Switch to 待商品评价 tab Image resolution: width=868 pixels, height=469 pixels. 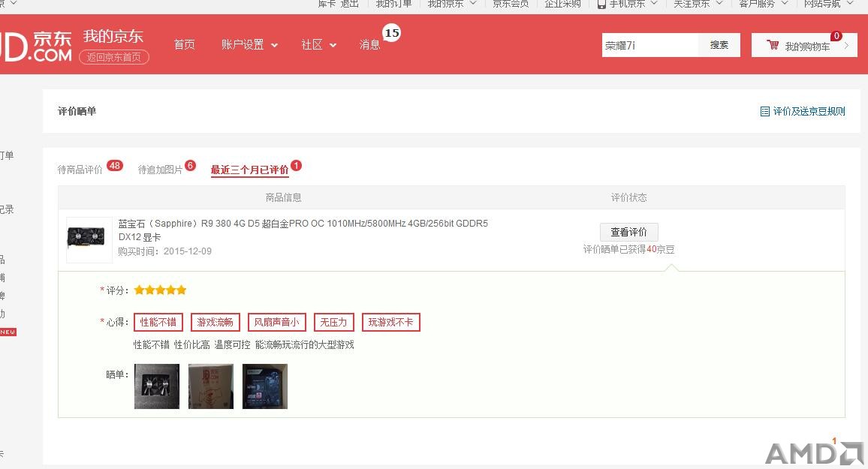coord(80,170)
